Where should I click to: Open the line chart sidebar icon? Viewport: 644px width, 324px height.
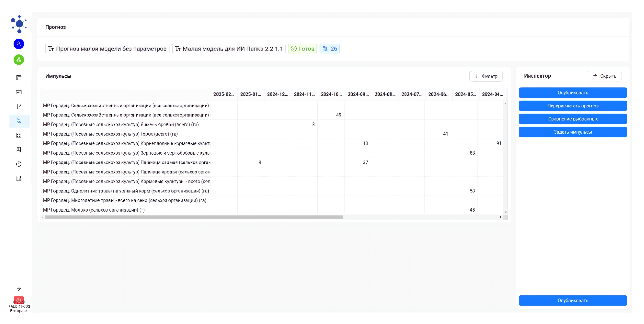(x=19, y=92)
